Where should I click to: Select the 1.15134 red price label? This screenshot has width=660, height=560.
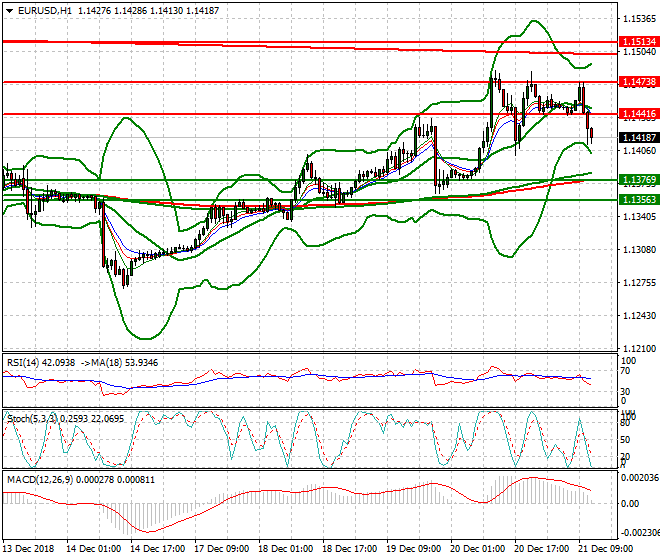tap(639, 42)
